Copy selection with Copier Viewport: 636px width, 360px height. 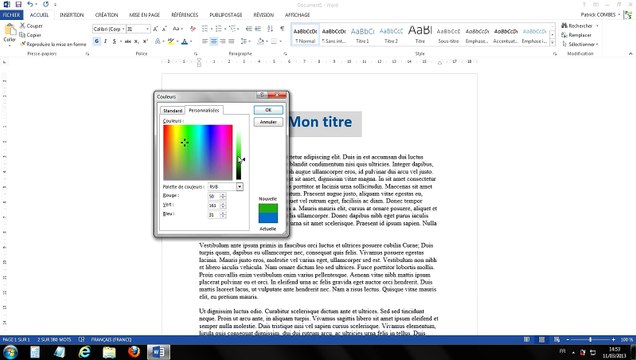click(x=30, y=35)
